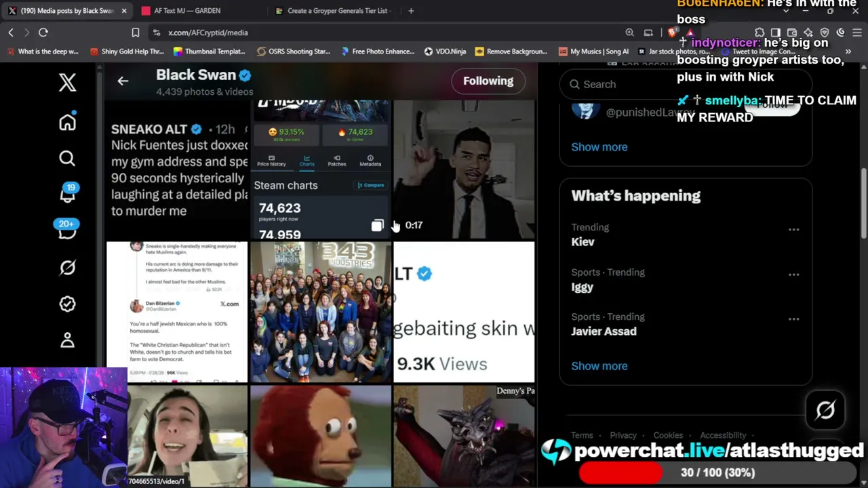Open the Dan Bilzerian tweet screenshot thumbnail
The width and height of the screenshot is (868, 488).
178,312
